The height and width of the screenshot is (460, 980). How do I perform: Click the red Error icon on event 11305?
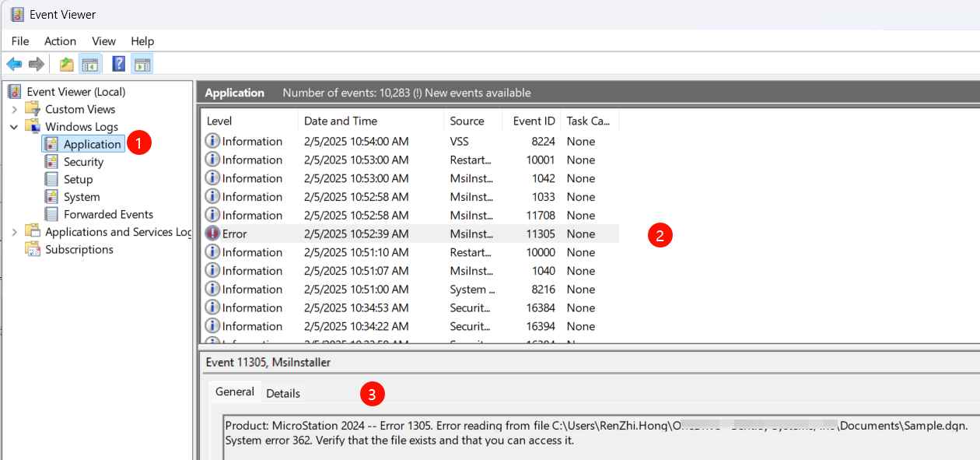212,234
